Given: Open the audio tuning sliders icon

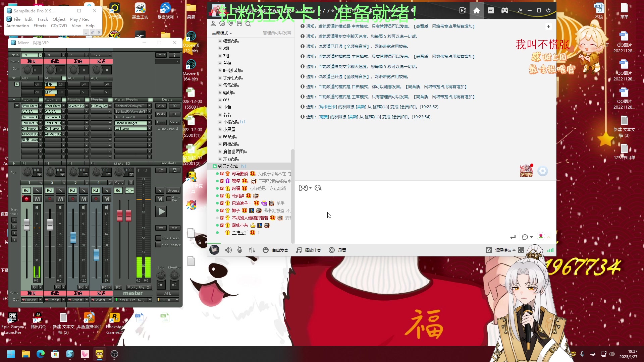Looking at the screenshot, I should [252, 250].
